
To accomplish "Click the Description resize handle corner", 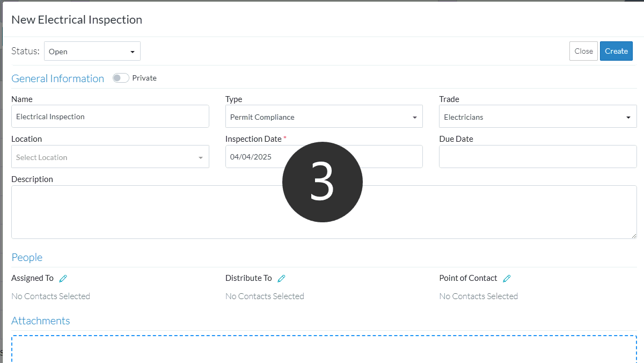I will (634, 236).
